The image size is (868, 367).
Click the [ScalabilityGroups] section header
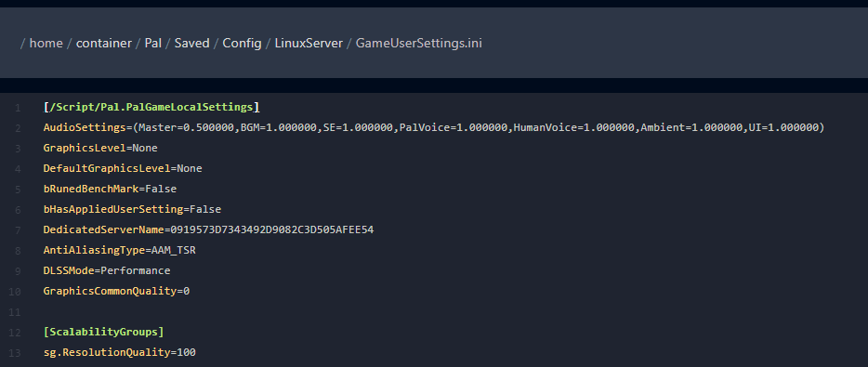[x=103, y=332]
